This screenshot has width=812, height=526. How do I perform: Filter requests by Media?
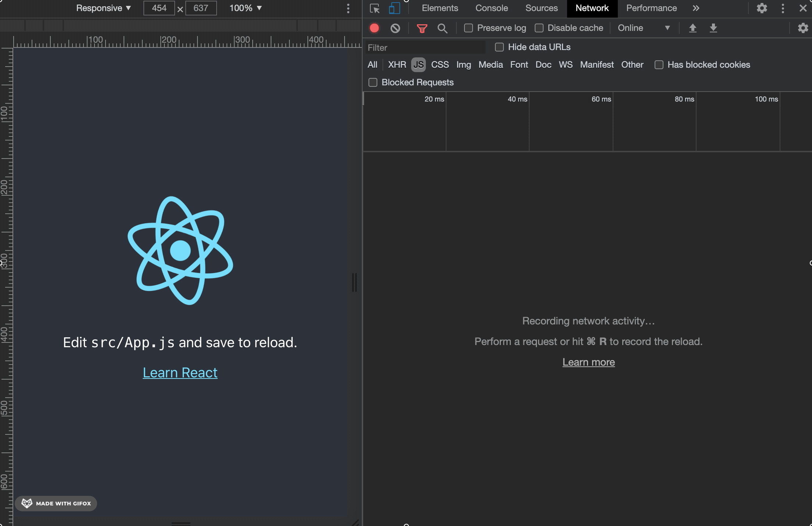[491, 65]
